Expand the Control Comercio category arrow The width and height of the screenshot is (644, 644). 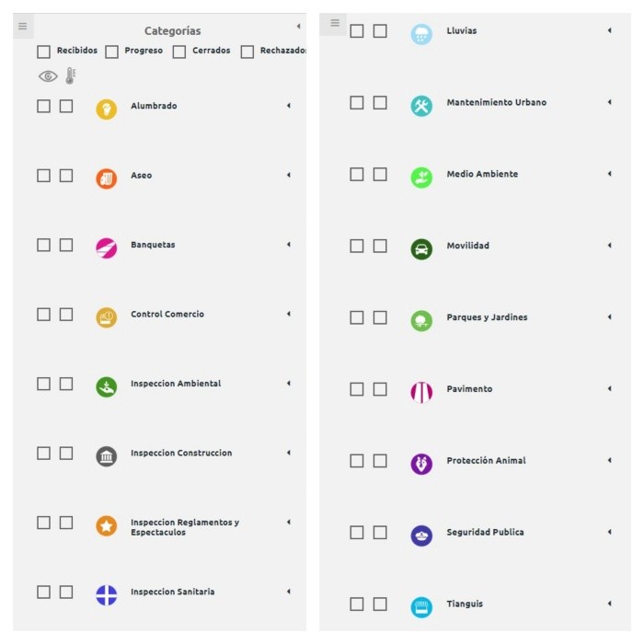pyautogui.click(x=288, y=314)
